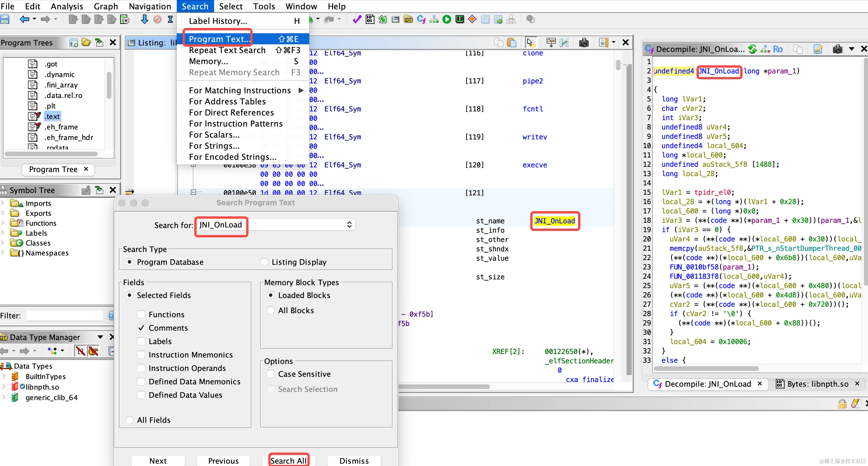The height and width of the screenshot is (466, 868).
Task: Open the function graph hierarchy icon
Action: (x=434, y=20)
